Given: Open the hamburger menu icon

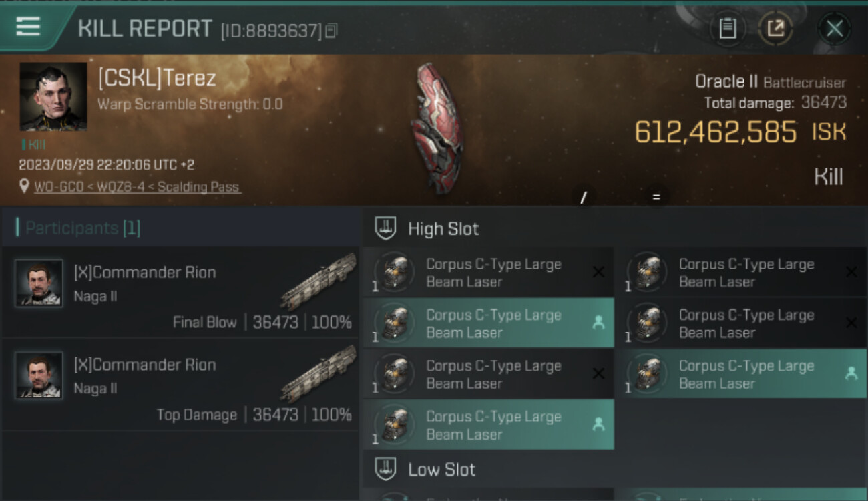Looking at the screenshot, I should pyautogui.click(x=28, y=27).
